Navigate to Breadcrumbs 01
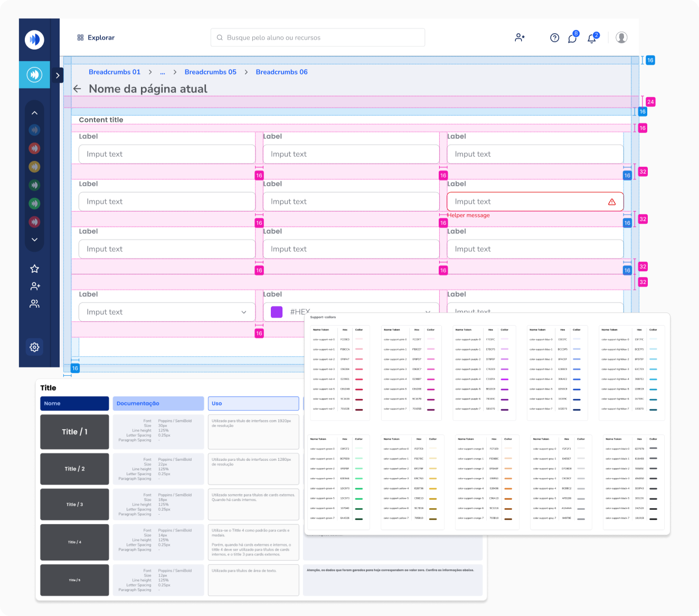699x616 pixels. pyautogui.click(x=115, y=72)
